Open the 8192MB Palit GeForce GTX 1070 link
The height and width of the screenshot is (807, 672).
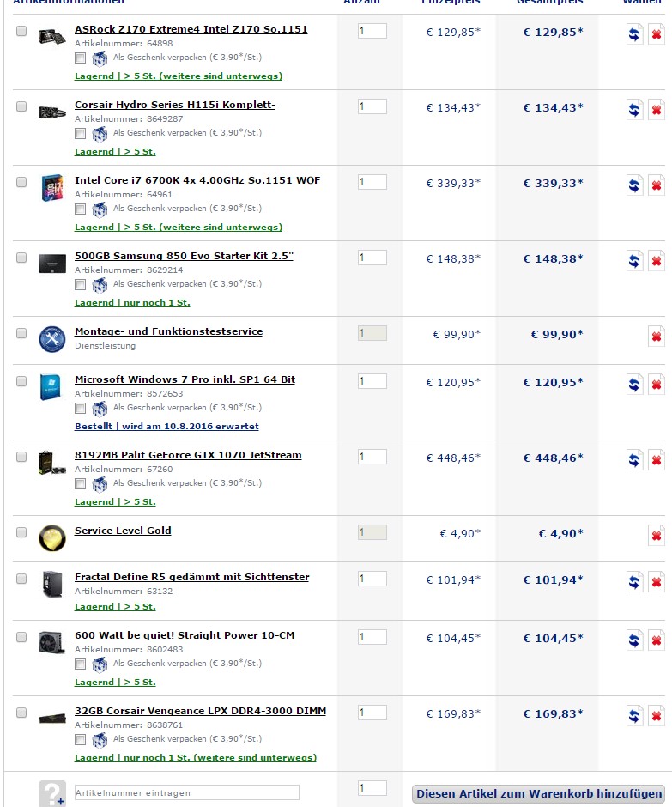tap(188, 455)
